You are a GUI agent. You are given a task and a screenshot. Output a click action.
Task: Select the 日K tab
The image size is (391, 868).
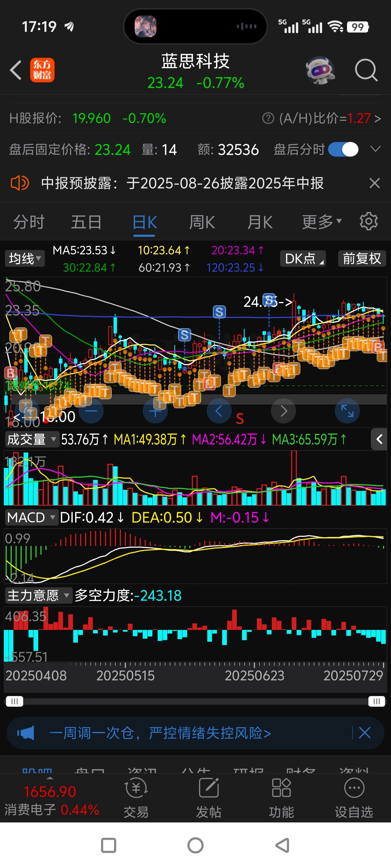144,222
